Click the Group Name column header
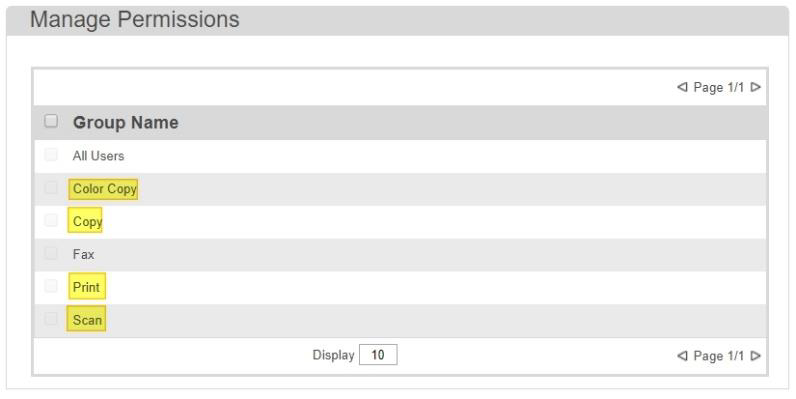Screen dimensions: 796x399 125,122
